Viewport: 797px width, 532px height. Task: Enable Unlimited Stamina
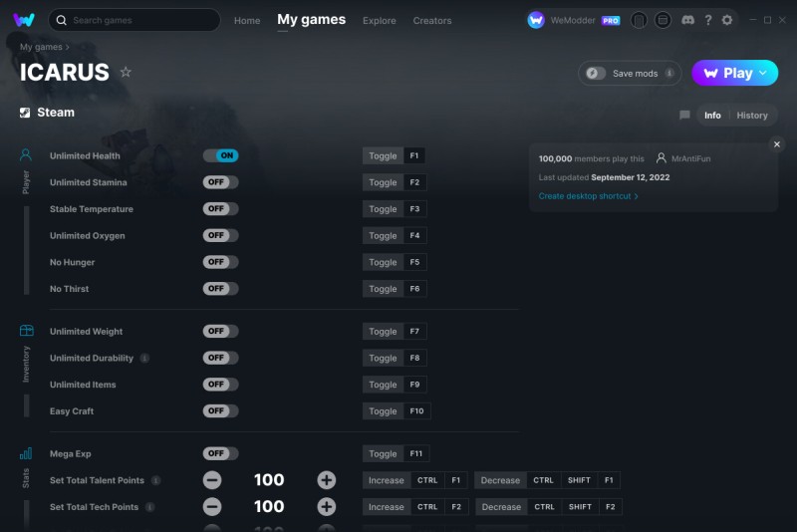(220, 182)
